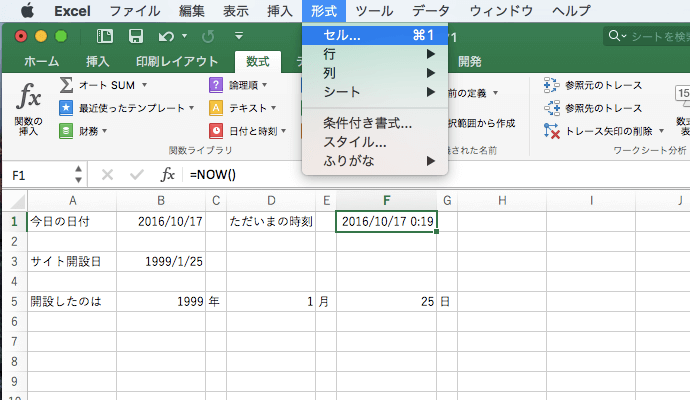Expand the recently used functions dropdown arrow
Viewport: 690px width, 400px height.
point(191,108)
